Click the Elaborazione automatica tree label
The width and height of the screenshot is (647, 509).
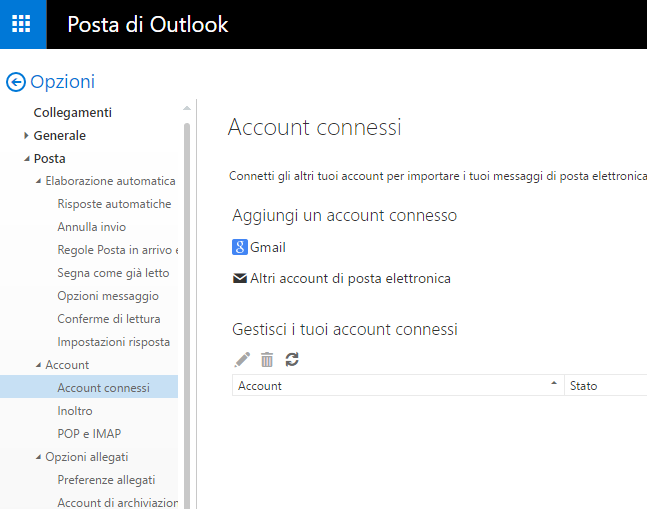click(x=110, y=181)
